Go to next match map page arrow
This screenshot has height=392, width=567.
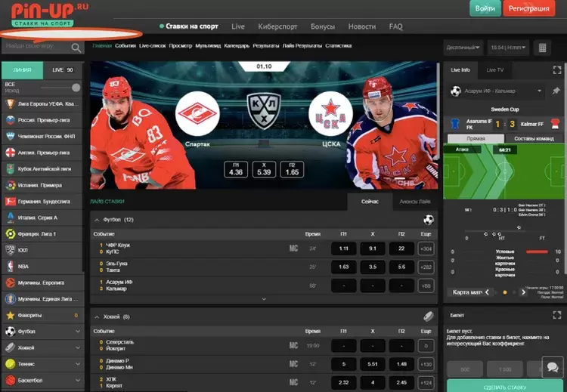click(523, 292)
